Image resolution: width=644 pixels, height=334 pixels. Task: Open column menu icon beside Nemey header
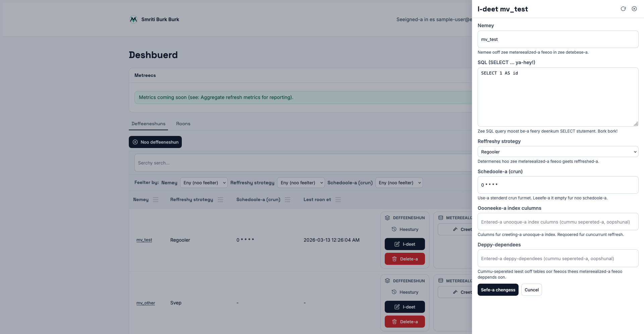pyautogui.click(x=156, y=200)
